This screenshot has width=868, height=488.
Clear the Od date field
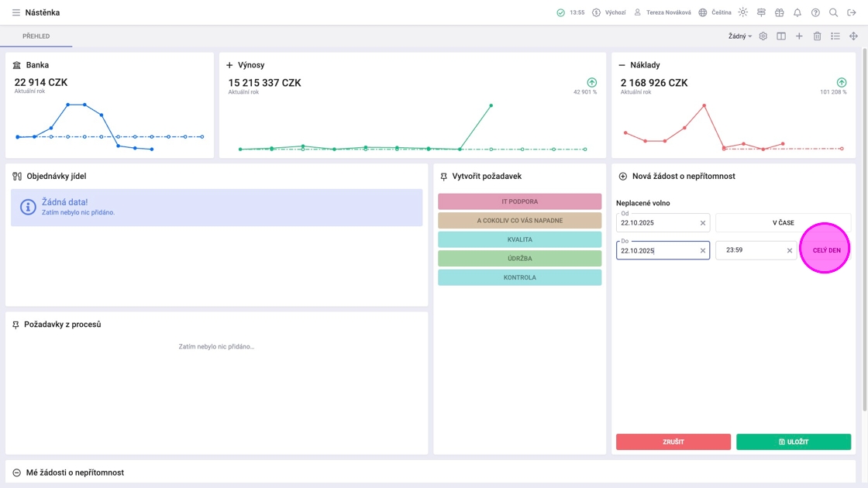pyautogui.click(x=702, y=223)
